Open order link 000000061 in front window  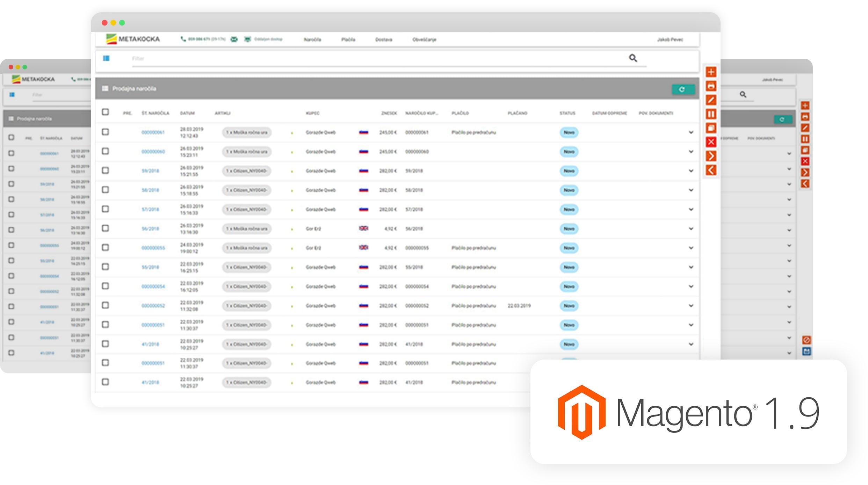point(153,132)
